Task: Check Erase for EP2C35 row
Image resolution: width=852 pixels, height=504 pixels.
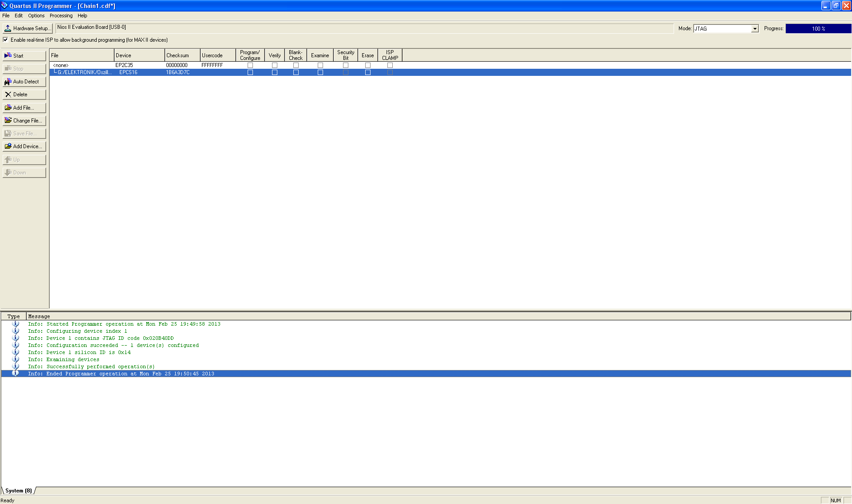Action: click(x=368, y=65)
